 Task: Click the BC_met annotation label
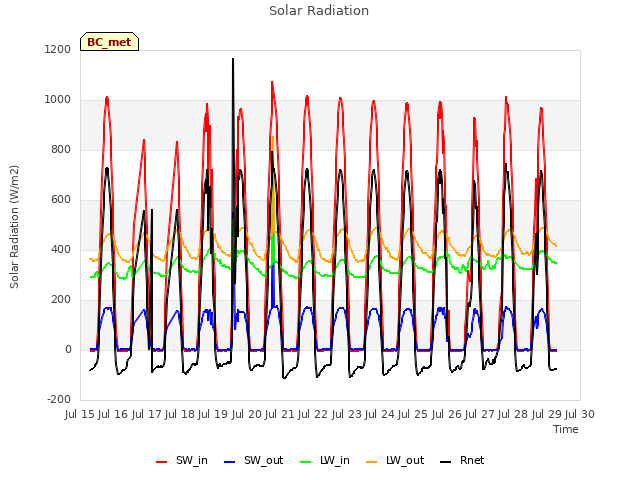pos(109,42)
